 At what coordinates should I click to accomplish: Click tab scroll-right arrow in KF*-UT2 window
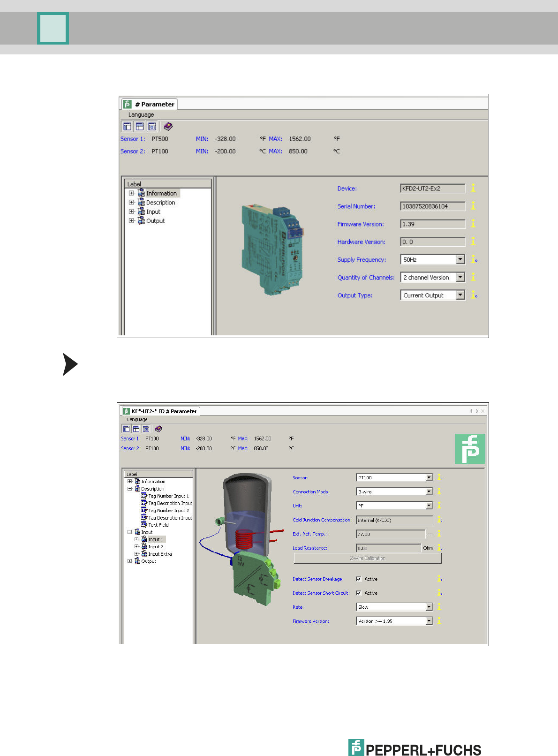[x=477, y=411]
